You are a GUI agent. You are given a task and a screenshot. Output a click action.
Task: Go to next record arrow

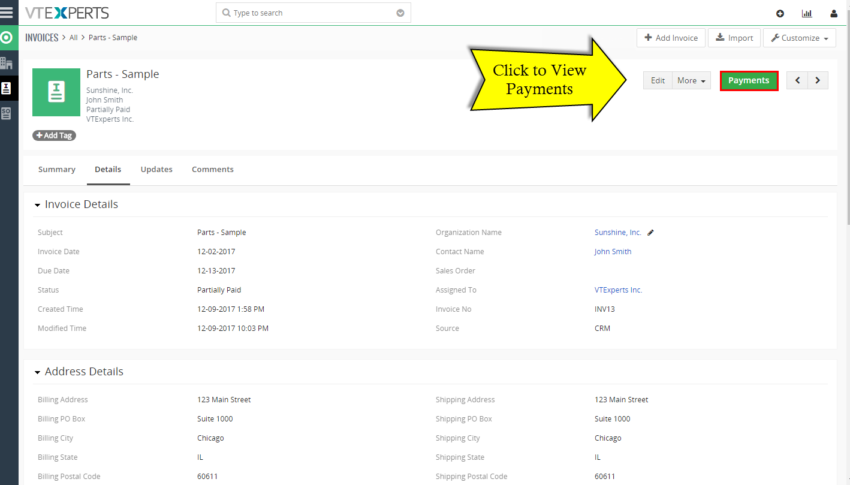(817, 80)
